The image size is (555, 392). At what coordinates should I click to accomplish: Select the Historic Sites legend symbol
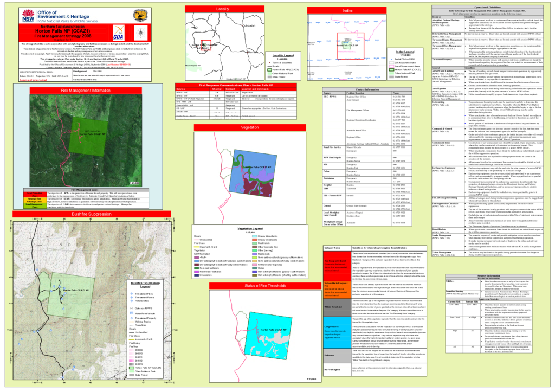(x=132, y=301)
